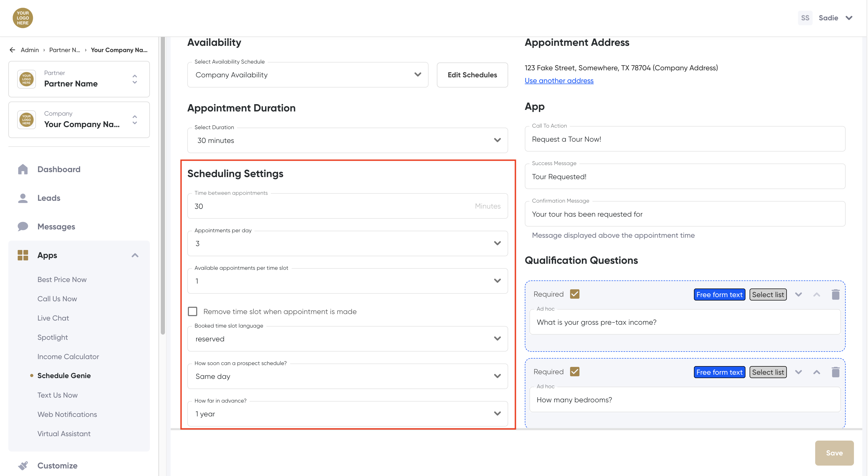Move income question down with arrow
The image size is (868, 476).
click(x=798, y=294)
